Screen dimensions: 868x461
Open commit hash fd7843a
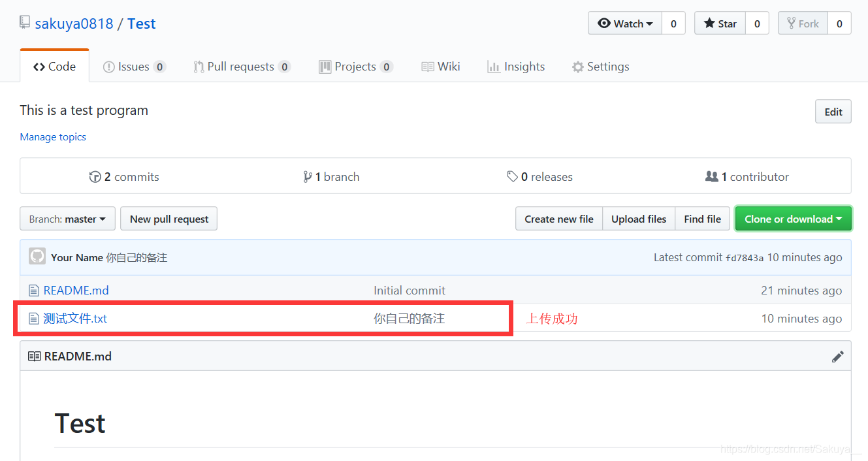pyautogui.click(x=745, y=258)
